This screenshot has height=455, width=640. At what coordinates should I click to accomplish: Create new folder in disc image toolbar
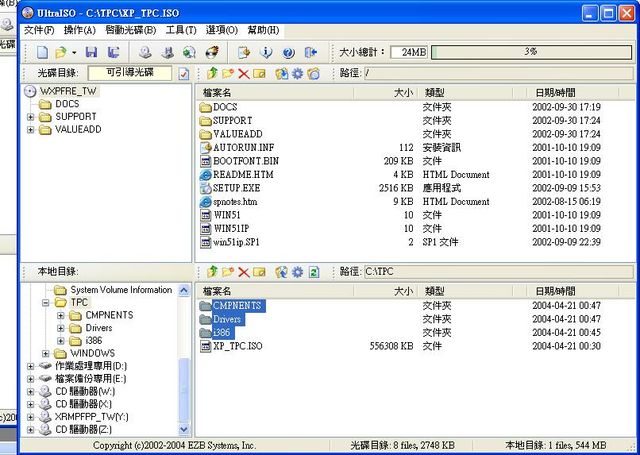coord(228,73)
